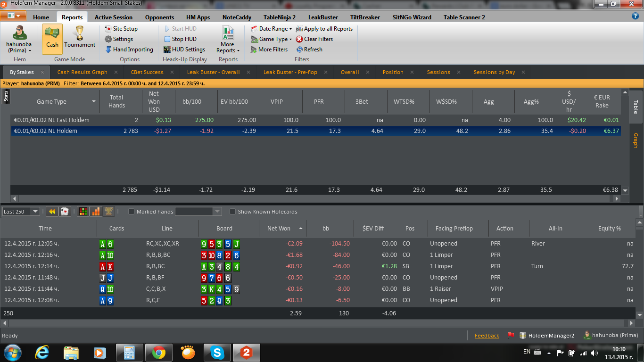The height and width of the screenshot is (362, 644).
Task: Switch to the Home ribbon tab
Action: point(41,17)
